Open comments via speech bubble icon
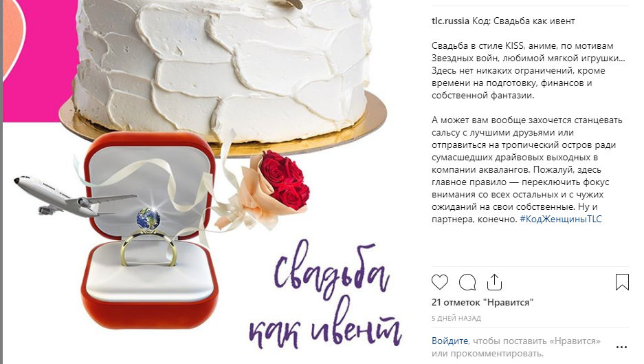This screenshot has width=644, height=364. (x=467, y=282)
